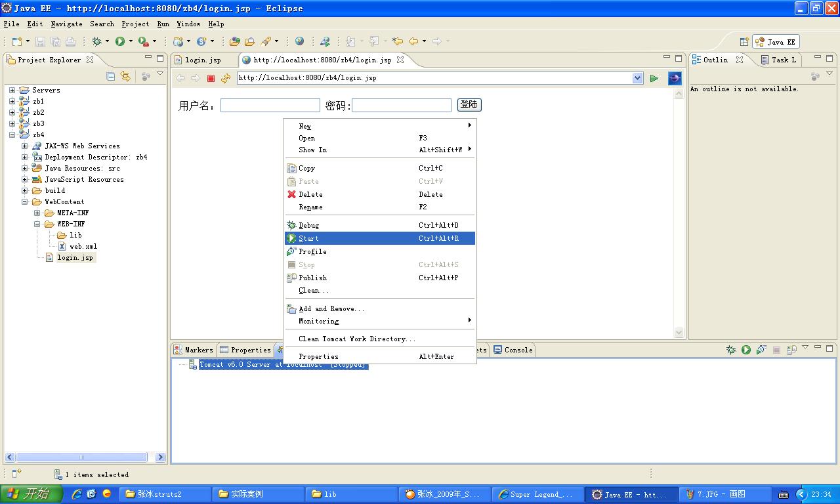Open the Web Browser globe toolbar icon
The height and width of the screenshot is (504, 840).
[x=299, y=41]
